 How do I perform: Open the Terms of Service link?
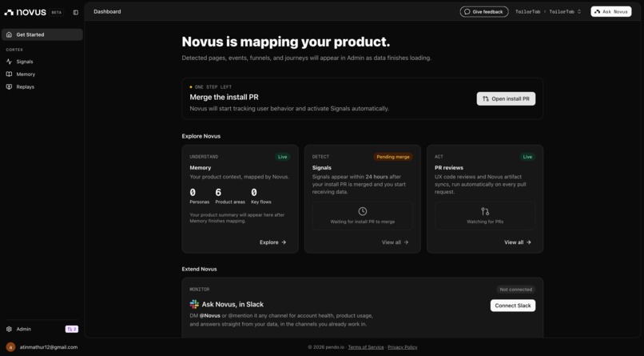366,347
